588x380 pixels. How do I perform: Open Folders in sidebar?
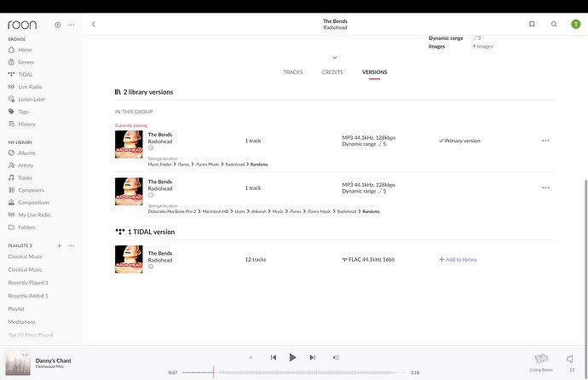tap(21, 227)
